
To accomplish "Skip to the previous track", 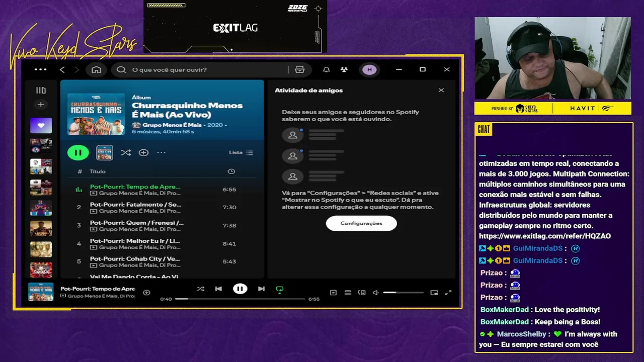I will (218, 289).
